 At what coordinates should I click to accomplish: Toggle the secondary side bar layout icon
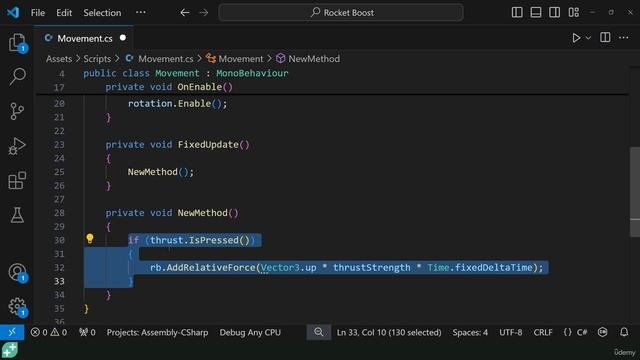[x=554, y=13]
